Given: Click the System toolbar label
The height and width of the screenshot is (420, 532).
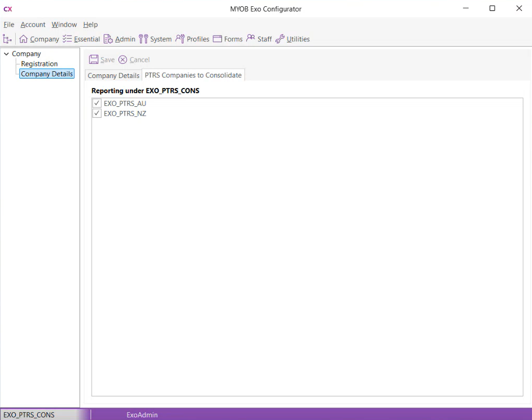Looking at the screenshot, I should point(161,39).
